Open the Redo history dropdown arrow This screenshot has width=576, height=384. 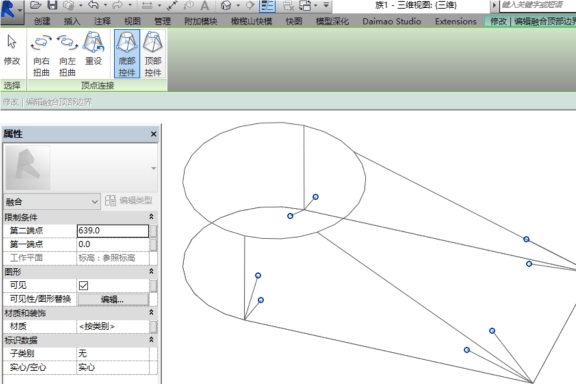130,5
